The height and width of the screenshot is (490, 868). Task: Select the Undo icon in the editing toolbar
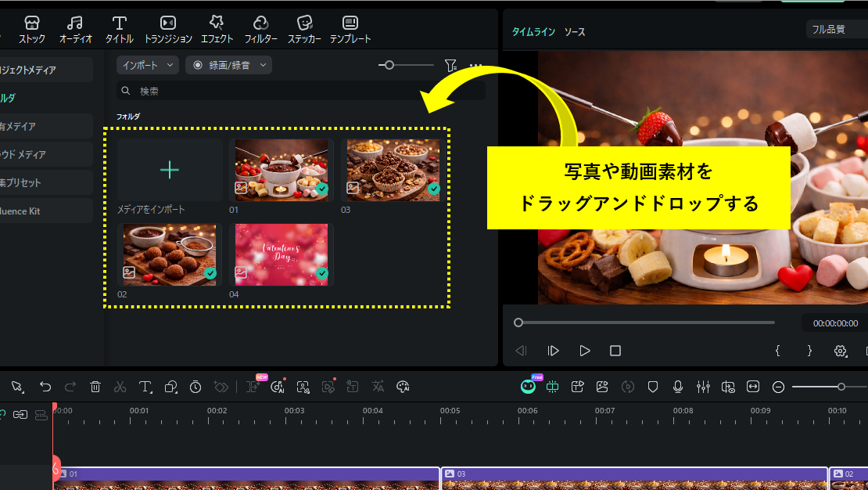(45, 387)
